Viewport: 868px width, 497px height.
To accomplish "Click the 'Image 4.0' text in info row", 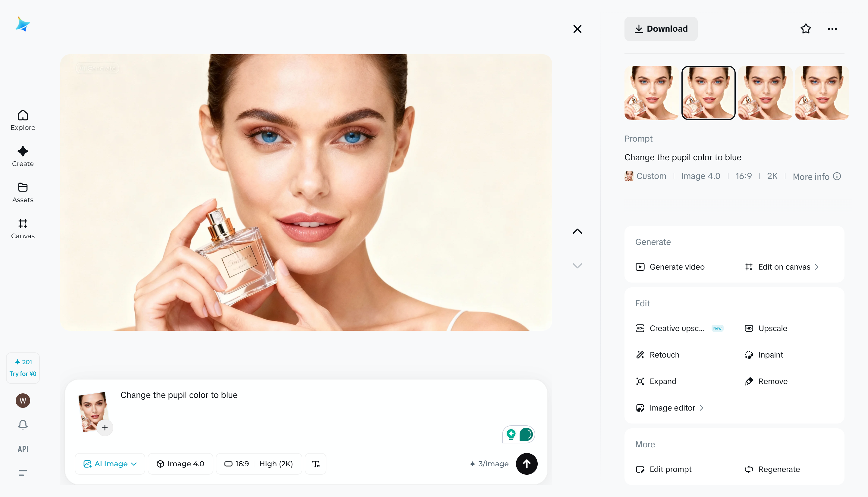I will (700, 176).
